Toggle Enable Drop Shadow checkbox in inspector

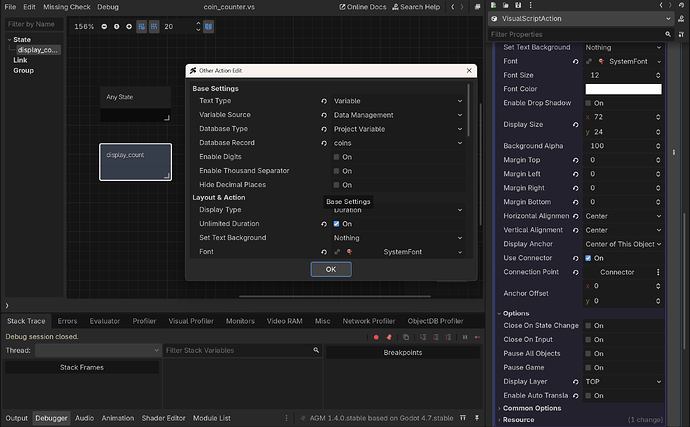pos(588,103)
